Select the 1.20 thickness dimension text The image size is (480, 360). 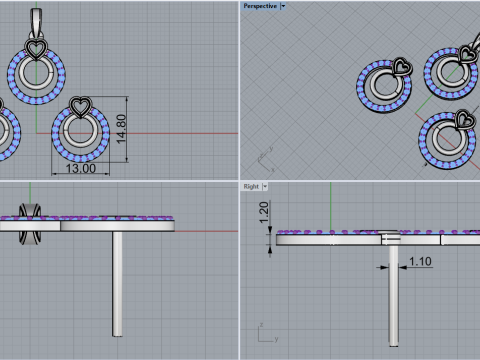tap(263, 213)
